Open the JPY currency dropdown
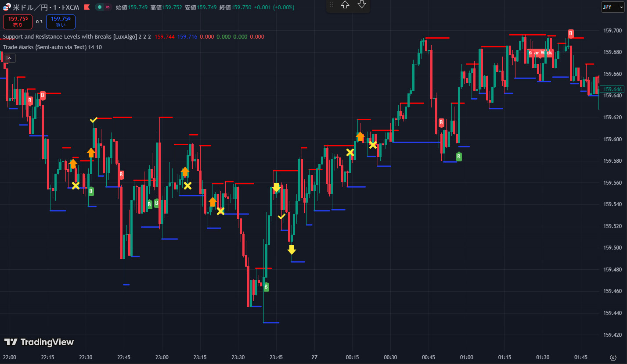627x364 pixels. (613, 7)
